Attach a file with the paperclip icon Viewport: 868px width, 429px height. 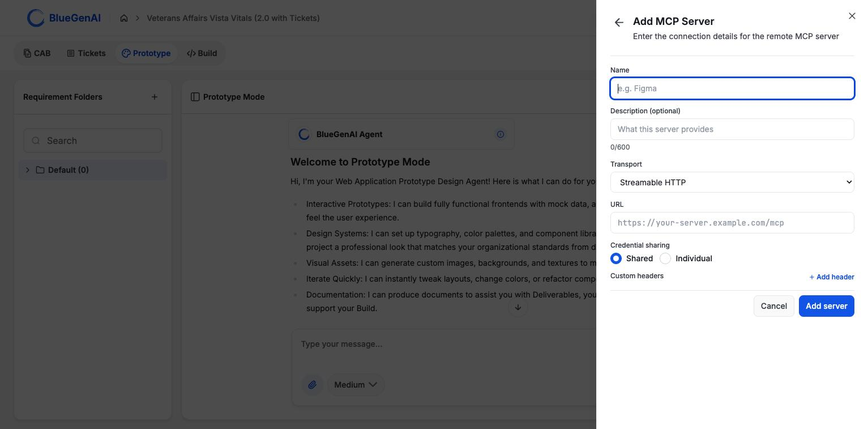point(312,385)
